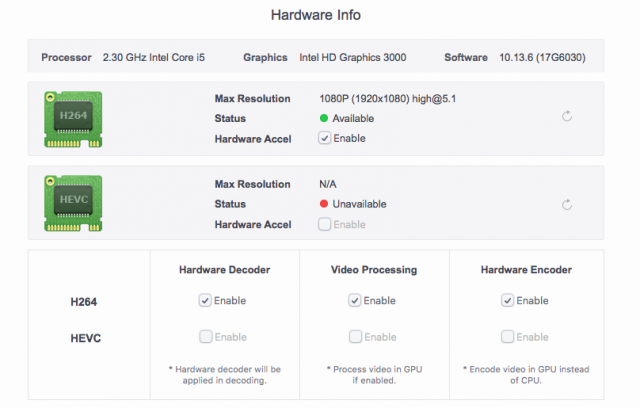Select the 10.13.6 (17G6030) software version
Image resolution: width=640 pixels, height=408 pixels.
click(542, 57)
